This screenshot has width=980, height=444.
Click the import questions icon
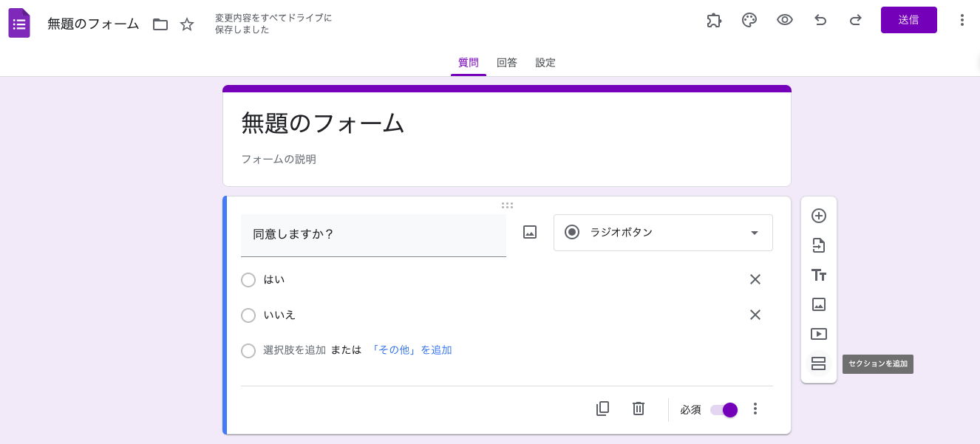point(818,245)
